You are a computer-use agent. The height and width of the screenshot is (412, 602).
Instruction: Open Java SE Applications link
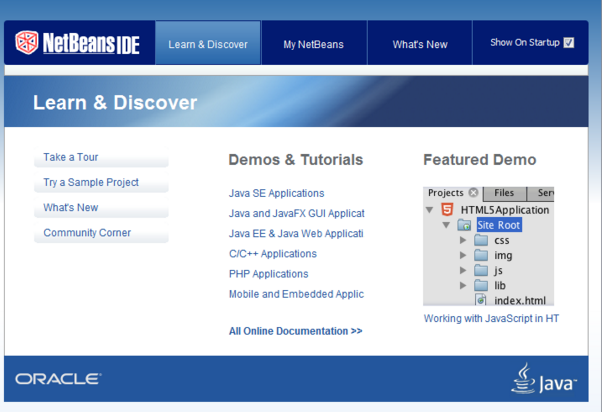[x=276, y=193]
